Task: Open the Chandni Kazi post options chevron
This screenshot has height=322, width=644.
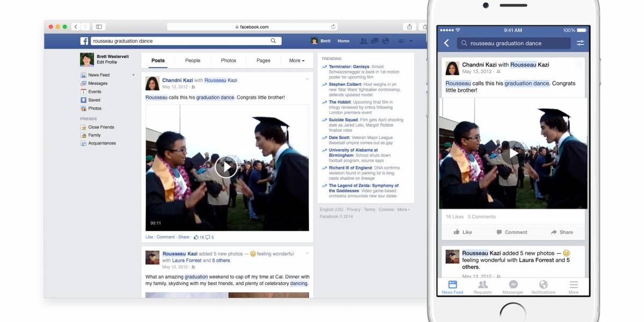Action: [308, 79]
